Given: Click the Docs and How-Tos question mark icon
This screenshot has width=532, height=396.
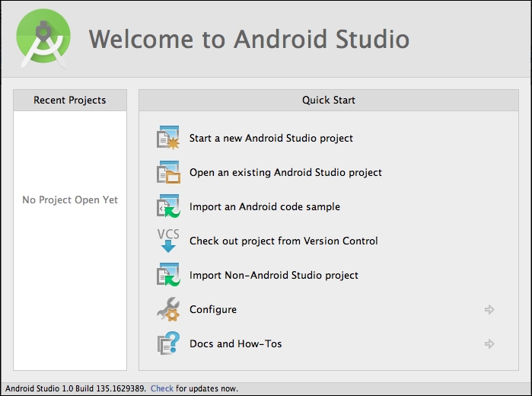Looking at the screenshot, I should (x=168, y=343).
